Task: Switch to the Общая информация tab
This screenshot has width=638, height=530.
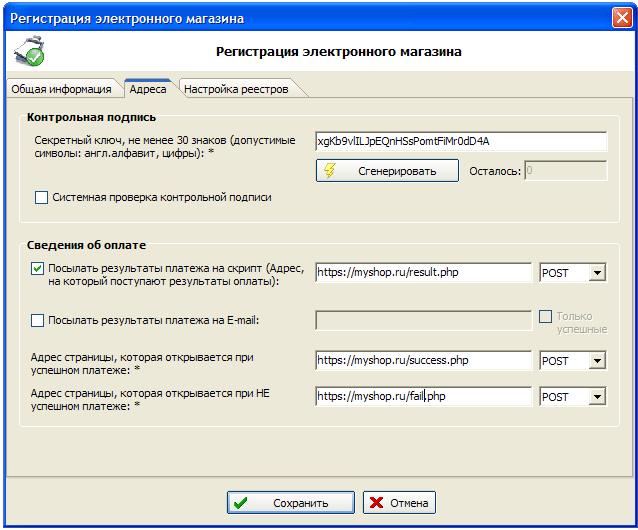Action: 61,89
